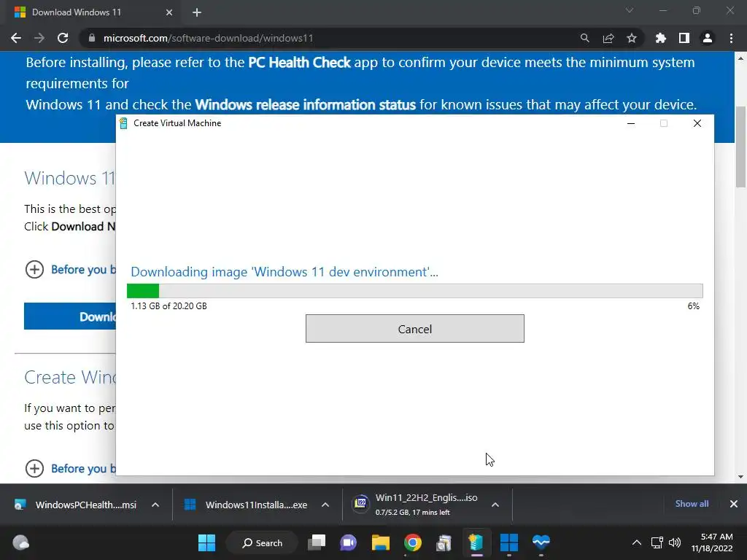Open Task View on the taskbar
The width and height of the screenshot is (747, 560).
tap(317, 542)
